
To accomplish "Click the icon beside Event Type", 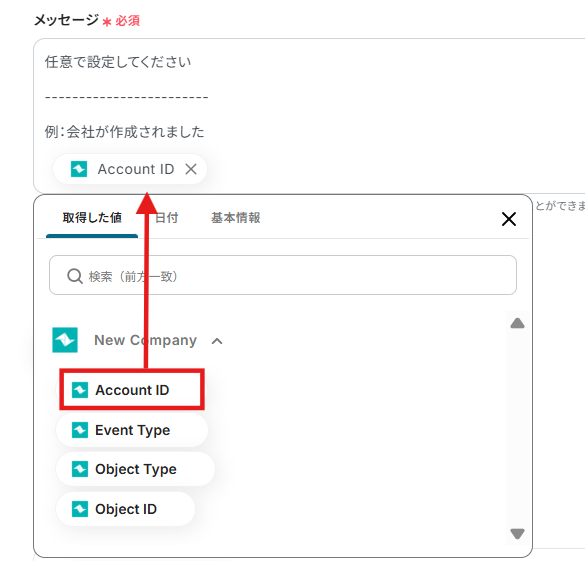I will click(x=80, y=430).
